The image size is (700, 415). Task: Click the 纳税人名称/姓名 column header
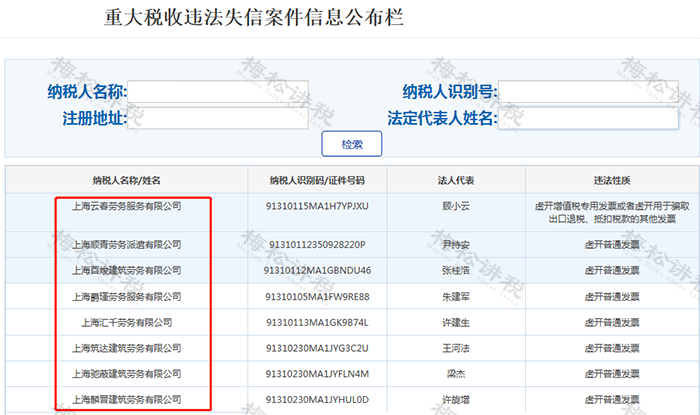pos(127,180)
